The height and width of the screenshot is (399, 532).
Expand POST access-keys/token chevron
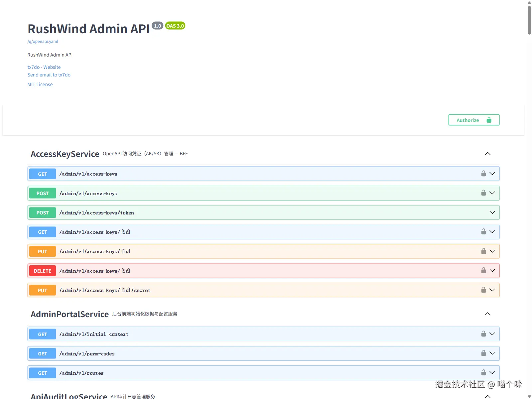point(492,212)
